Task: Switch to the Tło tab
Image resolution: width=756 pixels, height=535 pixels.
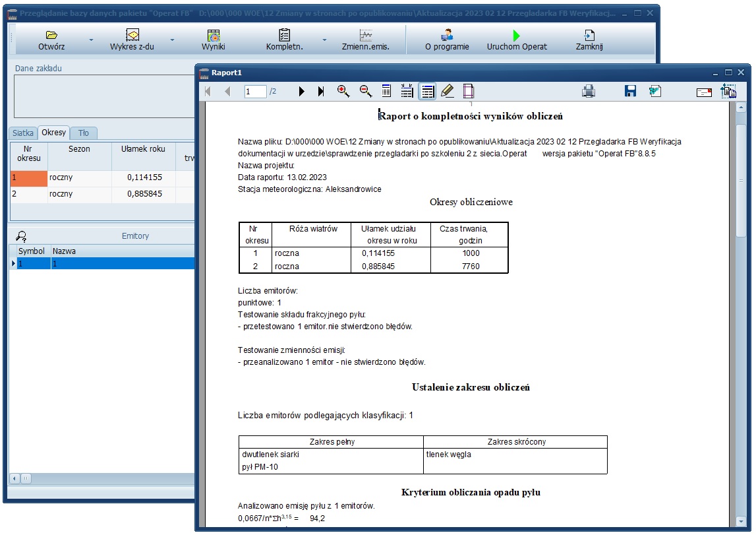Action: click(x=84, y=133)
